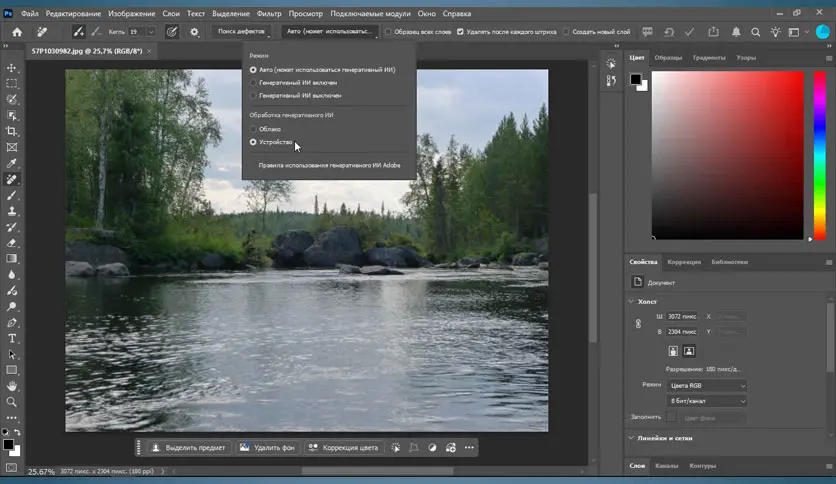Open the 'Цвета RGB' mode dropdown
The height and width of the screenshot is (484, 836).
(706, 385)
